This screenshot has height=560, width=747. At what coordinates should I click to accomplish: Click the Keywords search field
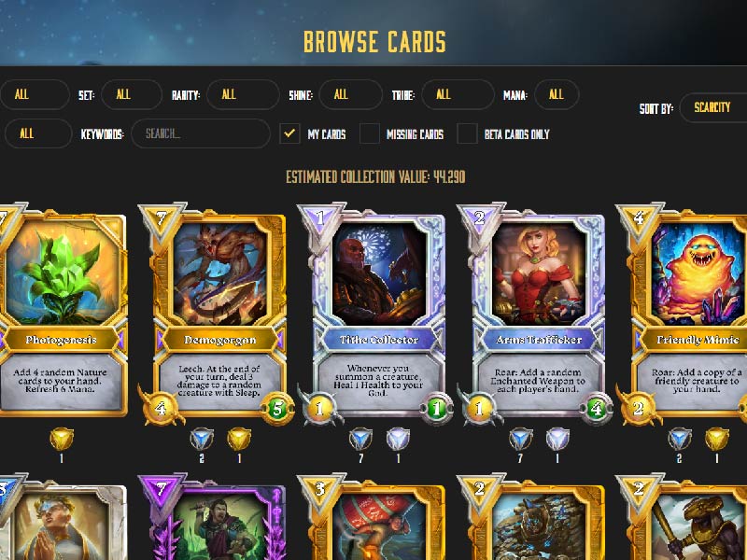click(x=201, y=133)
